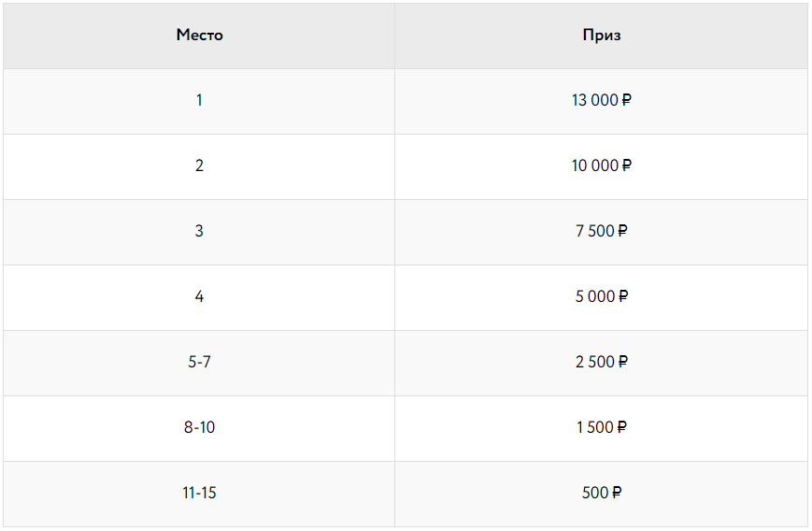
Task: Click the "8-10" place cell
Action: pos(199,427)
